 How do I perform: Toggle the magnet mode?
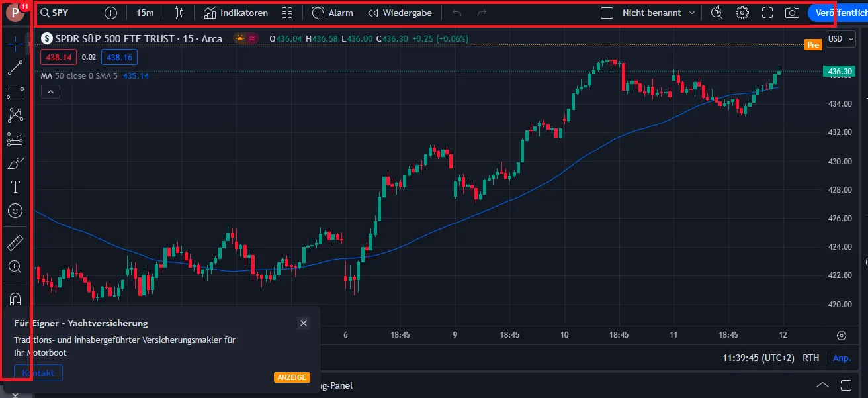pyautogui.click(x=15, y=299)
